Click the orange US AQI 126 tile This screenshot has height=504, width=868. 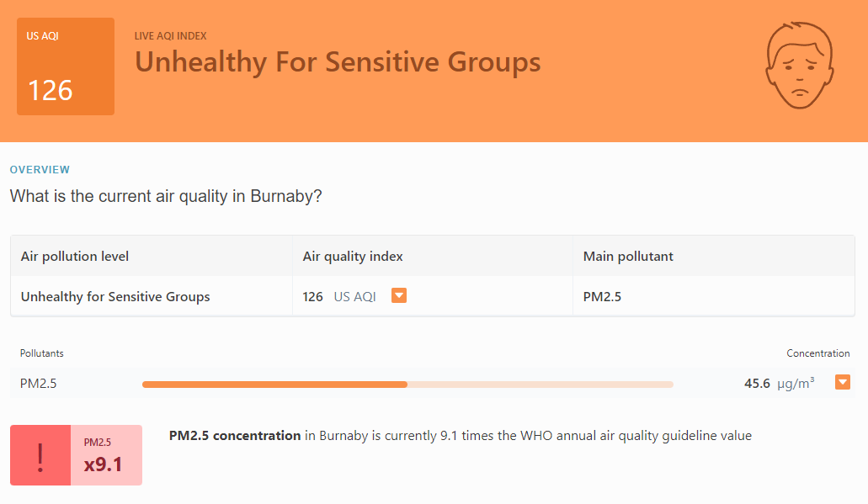tap(66, 66)
